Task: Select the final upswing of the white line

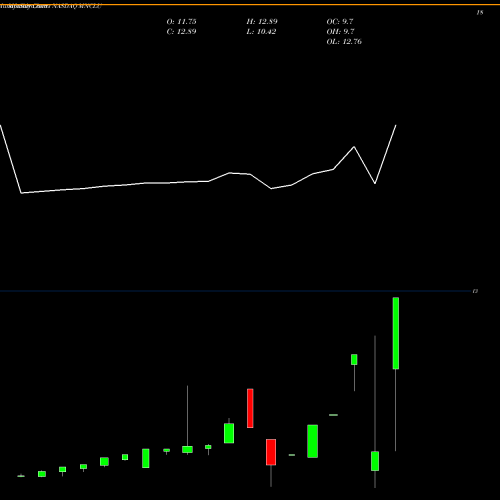Action: 385,154
